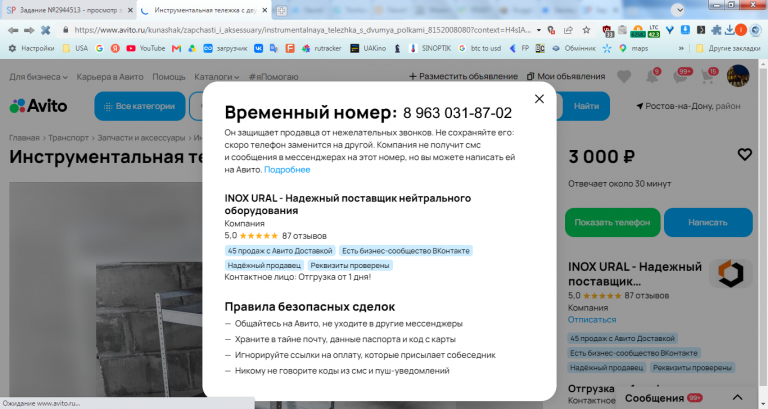Click temporary number 8 963 031-87-02
Image resolution: width=768 pixels, height=409 pixels.
[x=457, y=113]
